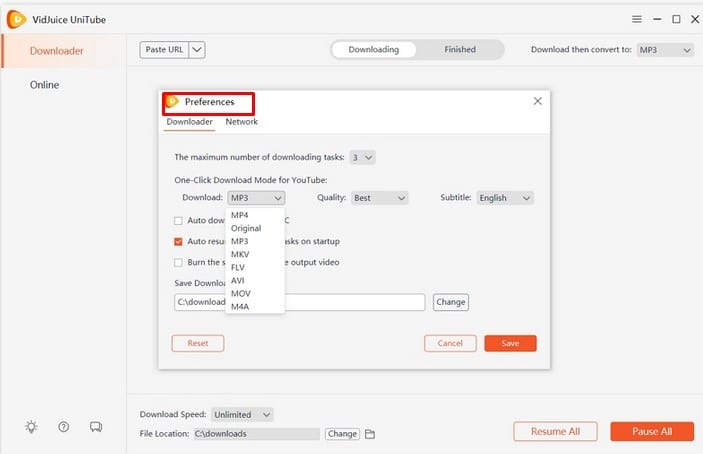This screenshot has height=454, width=703.
Task: Open the hamburger menu in title bar
Action: (637, 19)
